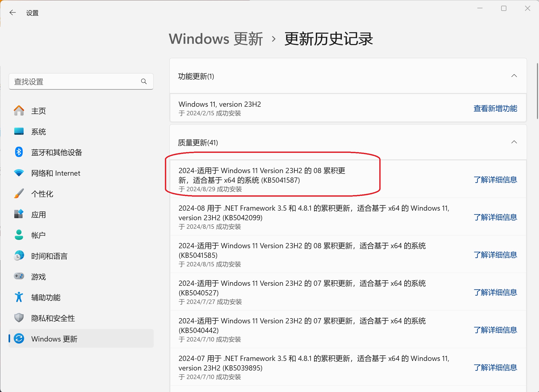This screenshot has width=539, height=392.
Task: Minimize the Settings window
Action: [480, 8]
